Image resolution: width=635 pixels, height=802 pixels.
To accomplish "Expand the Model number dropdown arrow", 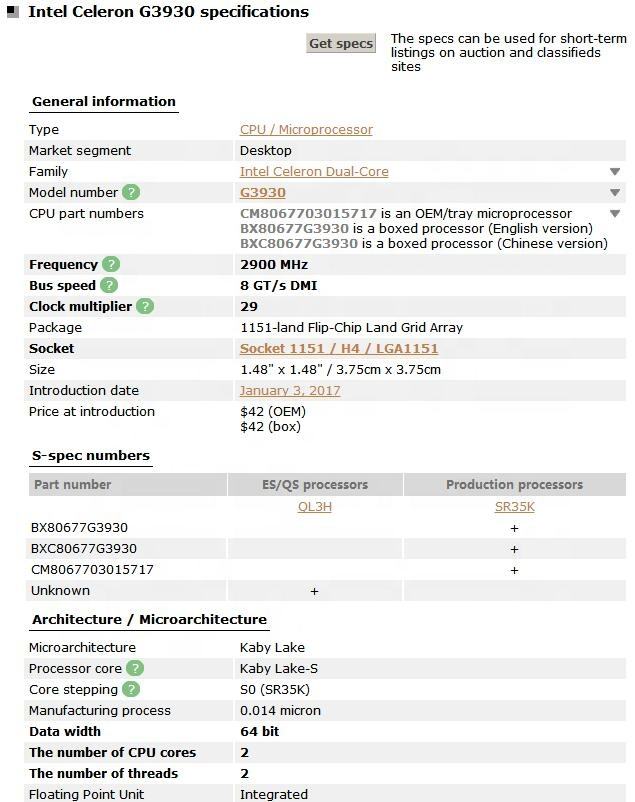I will (x=615, y=193).
